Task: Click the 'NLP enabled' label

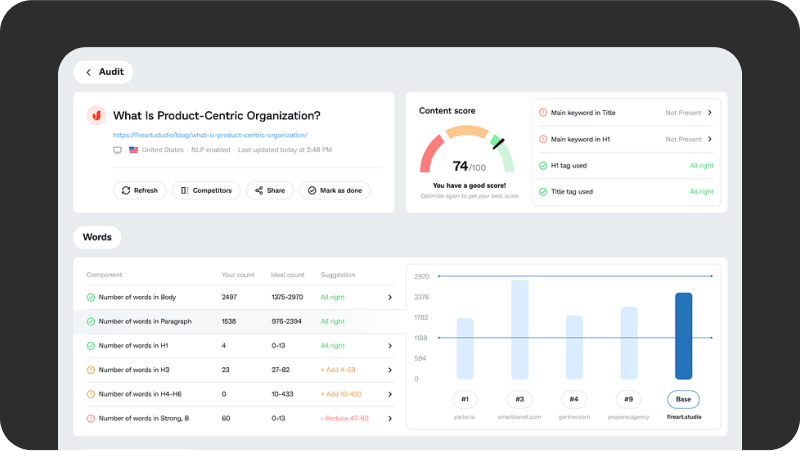Action: (x=210, y=150)
